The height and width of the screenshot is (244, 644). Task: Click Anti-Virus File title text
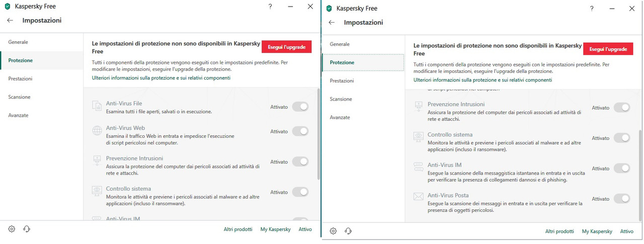coord(124,104)
